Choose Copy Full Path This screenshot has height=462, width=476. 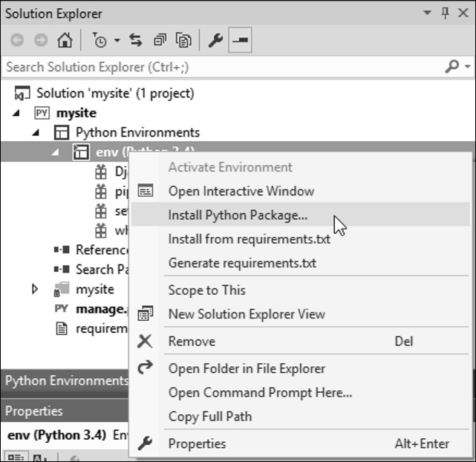[210, 417]
